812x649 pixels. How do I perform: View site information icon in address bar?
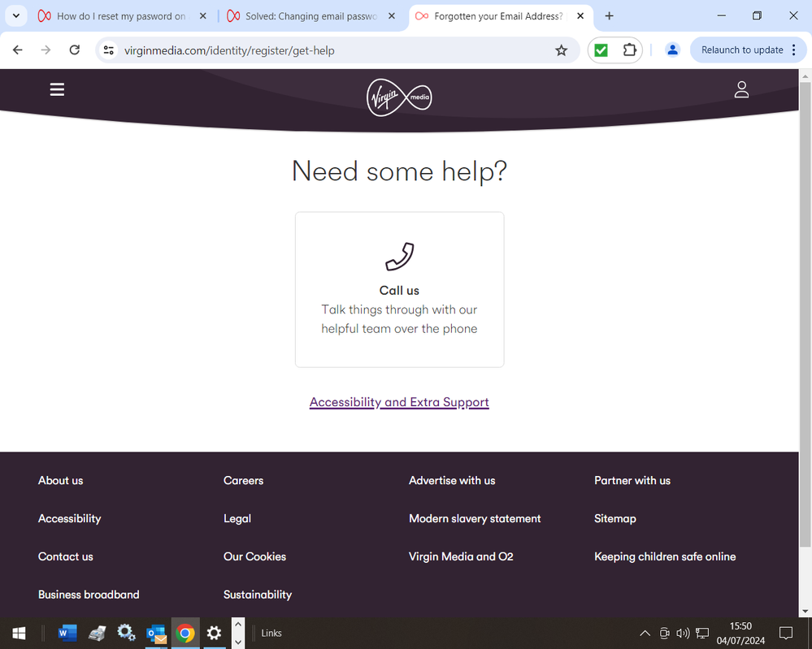point(109,50)
